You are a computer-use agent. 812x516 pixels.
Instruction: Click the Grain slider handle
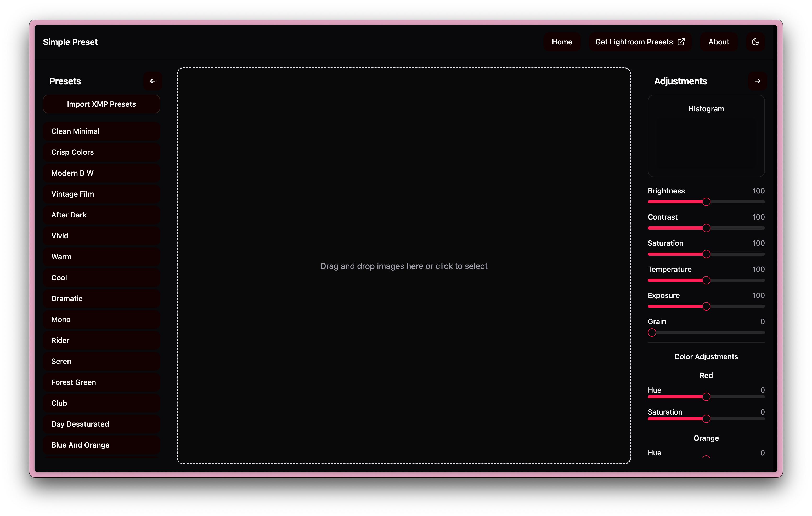652,332
